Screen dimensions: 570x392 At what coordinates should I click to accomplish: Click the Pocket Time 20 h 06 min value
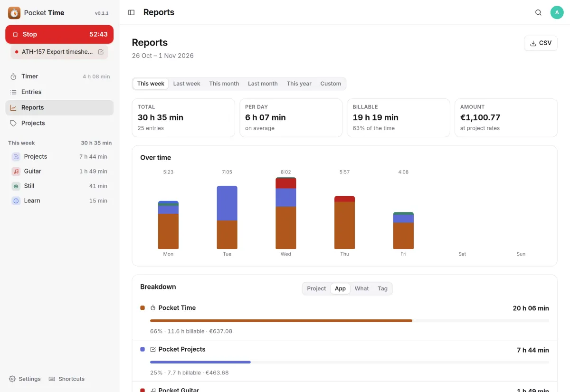click(531, 308)
